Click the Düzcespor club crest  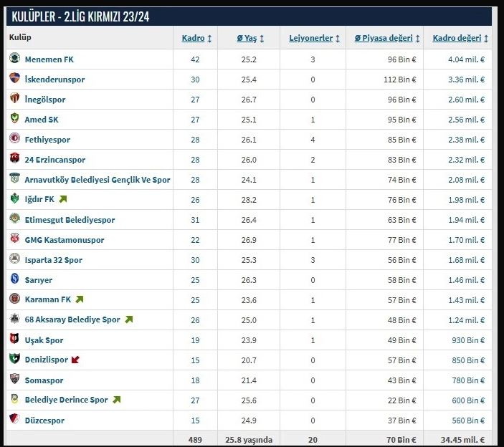point(14,419)
